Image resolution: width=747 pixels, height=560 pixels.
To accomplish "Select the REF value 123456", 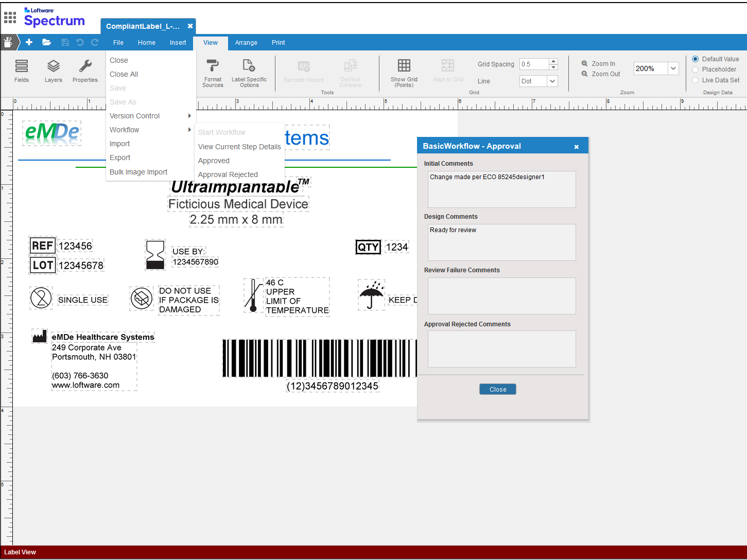I will click(75, 246).
